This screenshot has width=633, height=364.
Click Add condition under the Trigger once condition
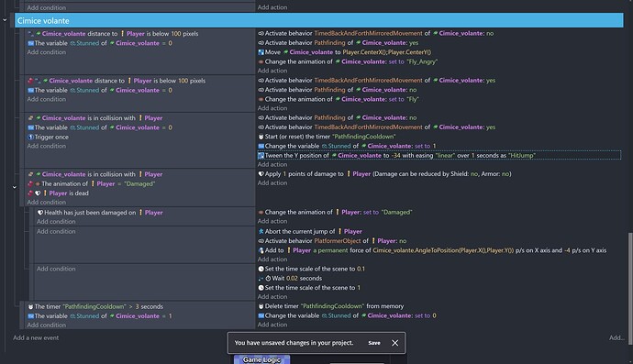click(x=47, y=146)
